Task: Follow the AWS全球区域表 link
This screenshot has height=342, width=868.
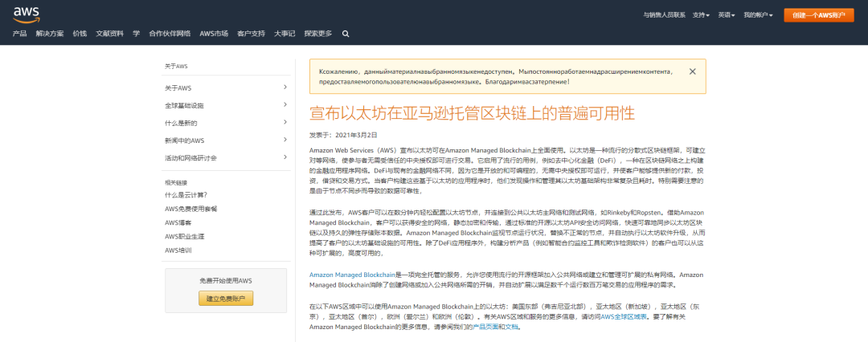Action: coord(624,316)
